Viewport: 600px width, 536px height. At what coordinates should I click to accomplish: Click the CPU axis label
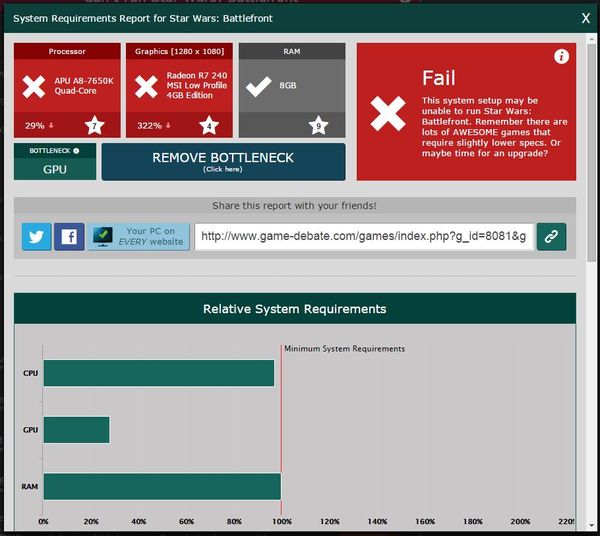click(31, 373)
